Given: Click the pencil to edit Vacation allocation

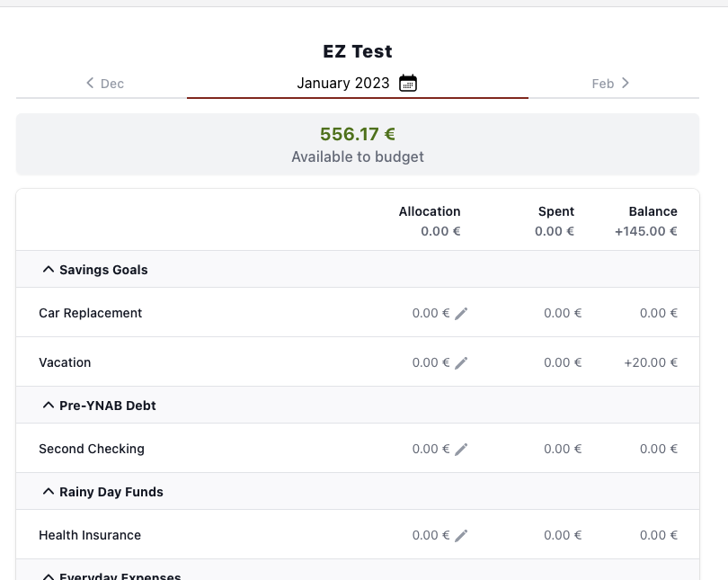Looking at the screenshot, I should [461, 361].
